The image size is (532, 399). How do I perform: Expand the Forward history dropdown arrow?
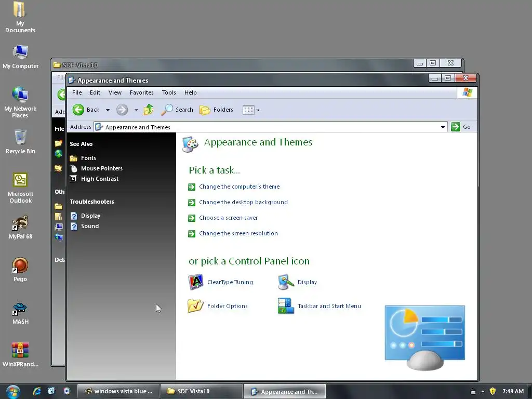(x=136, y=110)
